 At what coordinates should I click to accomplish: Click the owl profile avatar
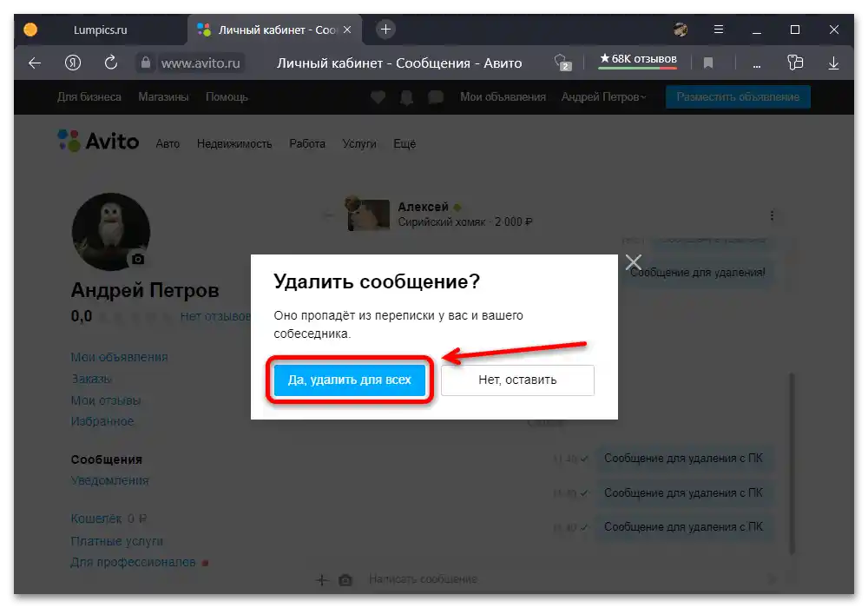coord(111,231)
